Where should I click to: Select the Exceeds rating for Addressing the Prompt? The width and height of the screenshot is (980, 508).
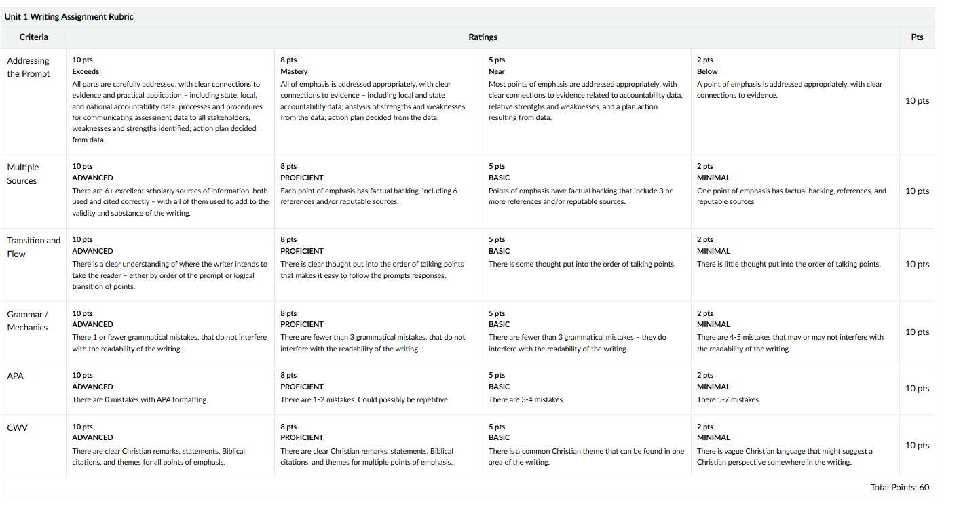click(170, 102)
